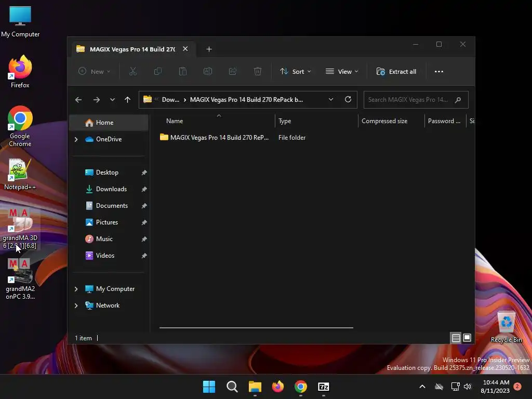Go back with the left arrow
This screenshot has width=532, height=399.
tap(78, 100)
